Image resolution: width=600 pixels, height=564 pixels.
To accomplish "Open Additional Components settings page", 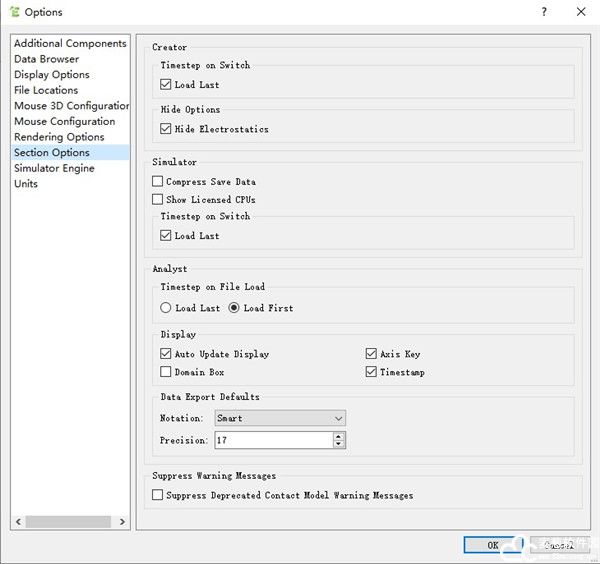I will pyautogui.click(x=70, y=44).
